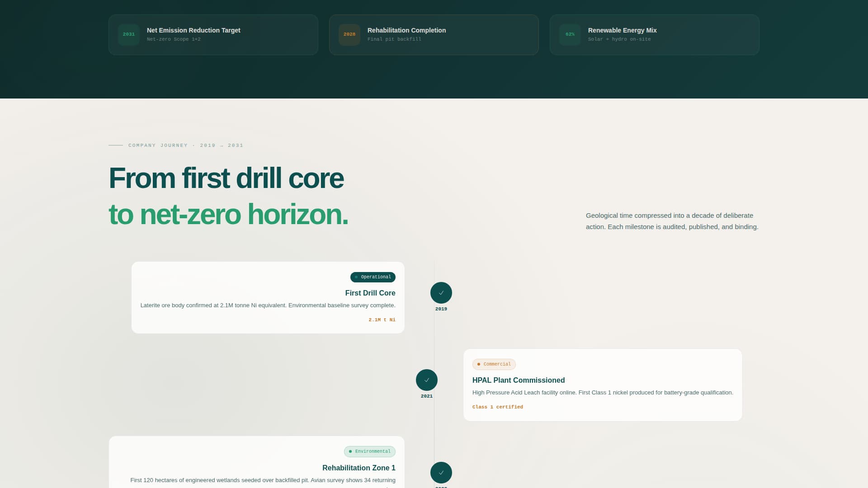Viewport: 868px width, 488px height.
Task: Click 'Net-zero Scope 1+2' subtitle
Action: tap(174, 39)
